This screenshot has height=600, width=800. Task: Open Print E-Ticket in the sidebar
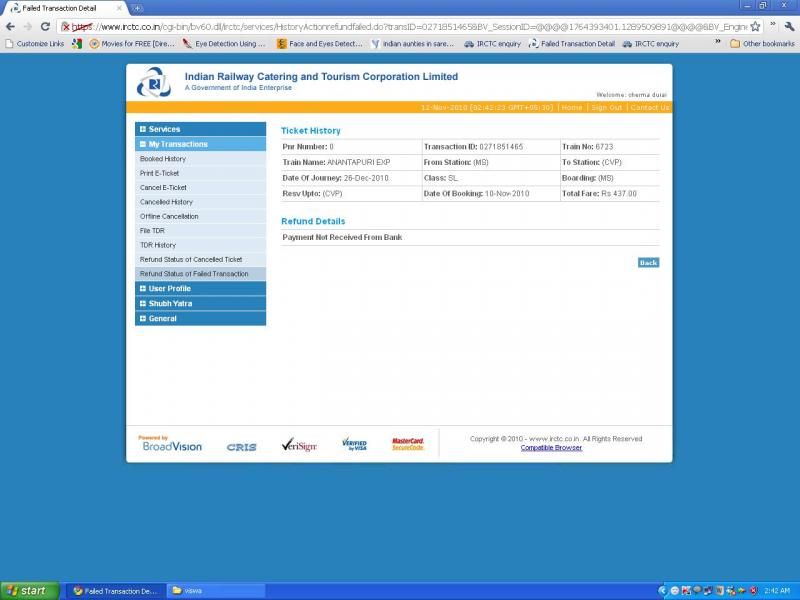click(x=159, y=173)
